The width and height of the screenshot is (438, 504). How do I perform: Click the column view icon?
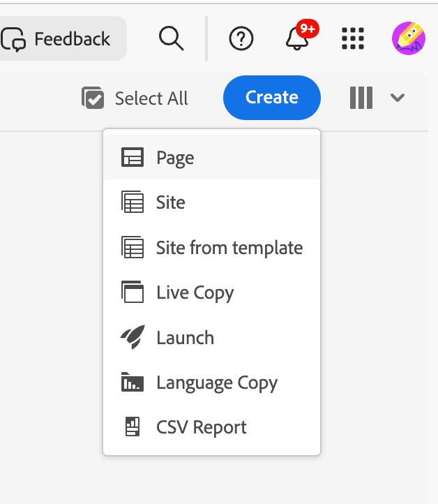pos(361,98)
